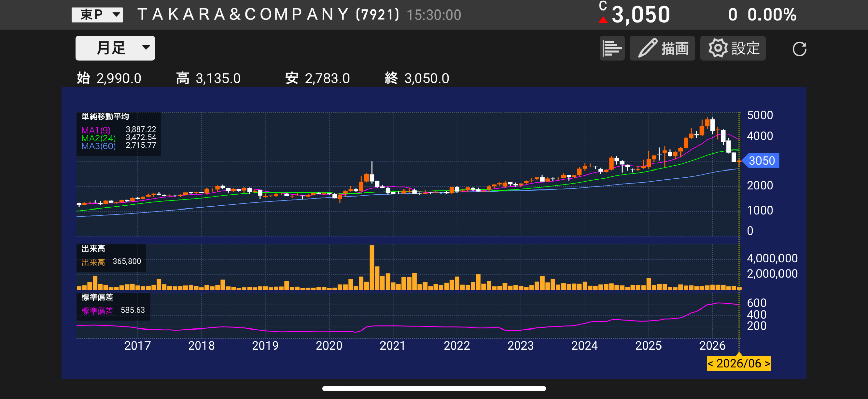Click the 2026/06 date marker label

739,363
